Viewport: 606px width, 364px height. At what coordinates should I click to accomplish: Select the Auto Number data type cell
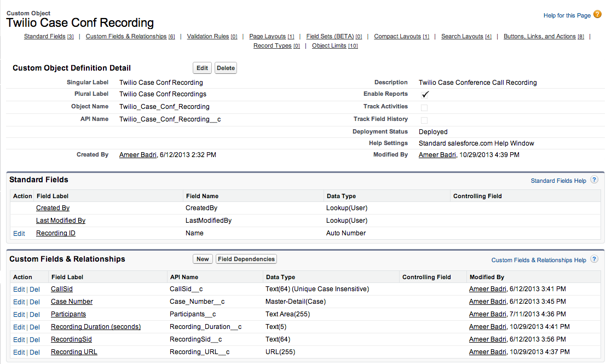click(x=346, y=233)
